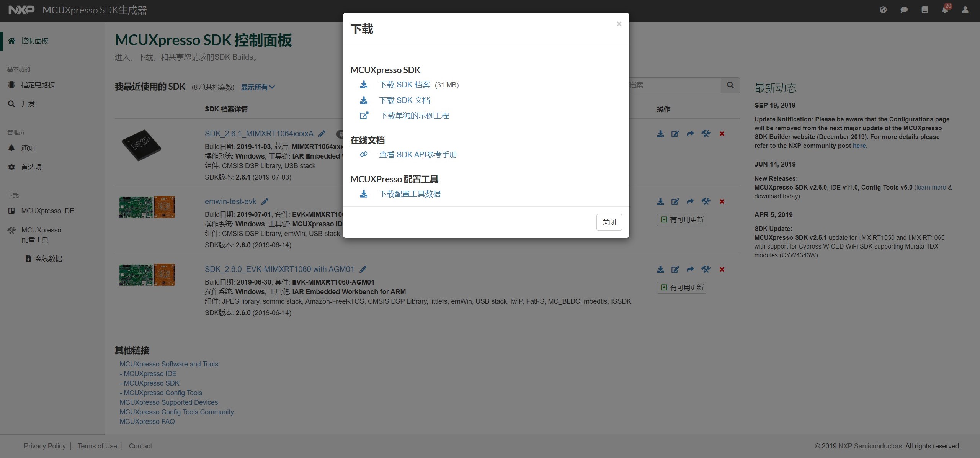
Task: Open 指定电路板 sidebar item
Action: (38, 85)
